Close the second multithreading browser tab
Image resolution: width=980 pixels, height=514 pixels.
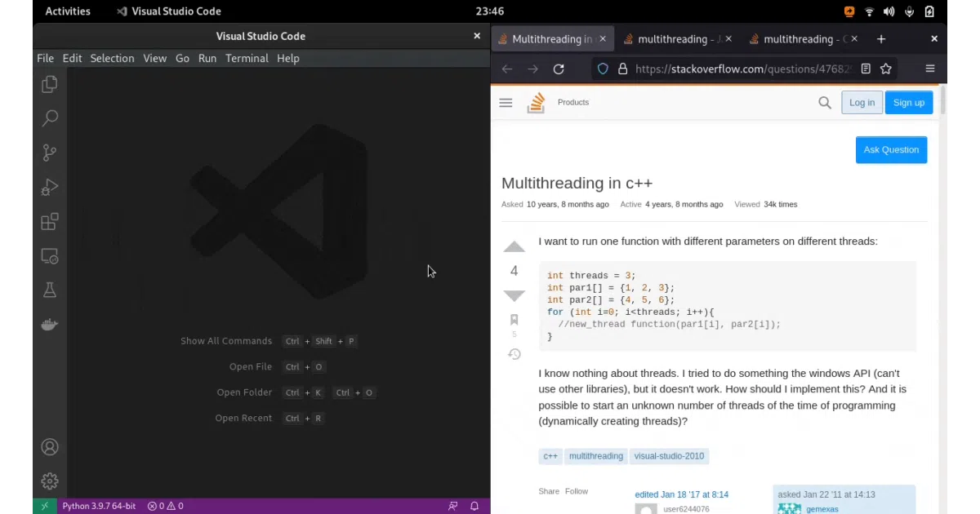tap(728, 39)
